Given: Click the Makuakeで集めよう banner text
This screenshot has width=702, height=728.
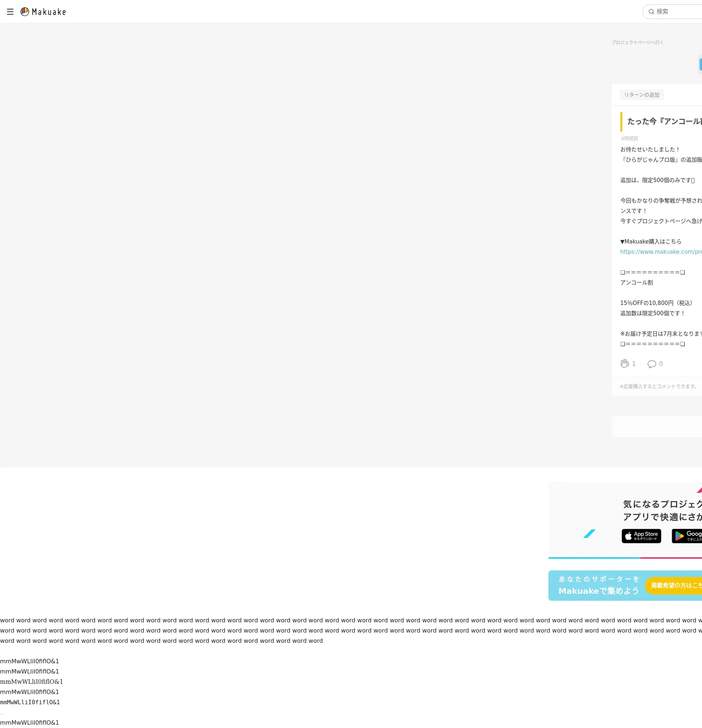Looking at the screenshot, I should [599, 591].
